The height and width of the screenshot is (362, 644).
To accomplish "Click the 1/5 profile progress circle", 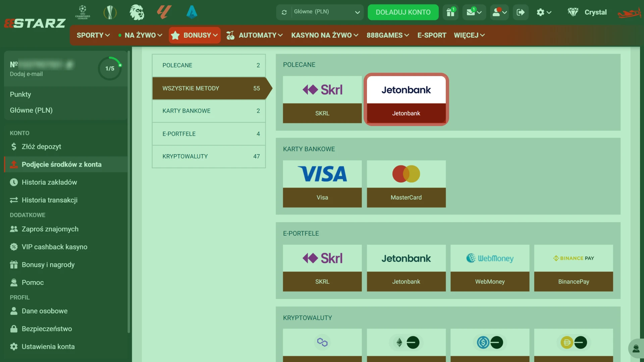I will [x=110, y=68].
